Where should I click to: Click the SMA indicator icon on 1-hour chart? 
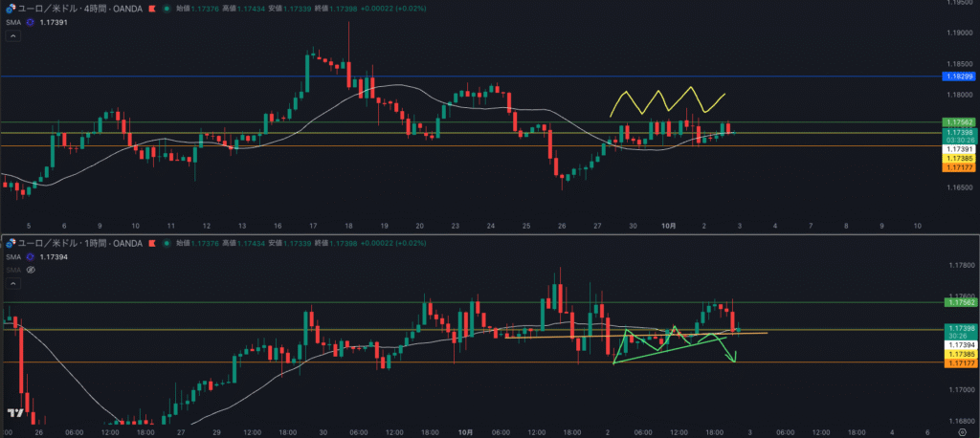[x=31, y=257]
